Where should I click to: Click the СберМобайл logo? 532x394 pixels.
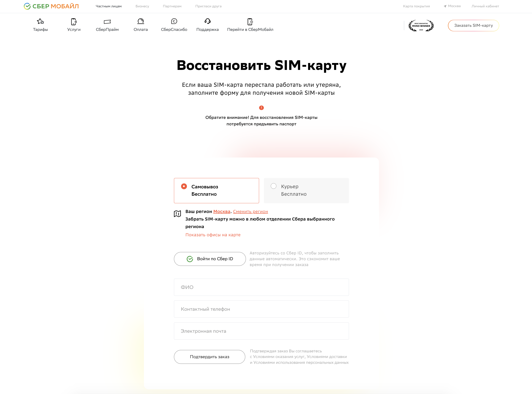(x=51, y=6)
